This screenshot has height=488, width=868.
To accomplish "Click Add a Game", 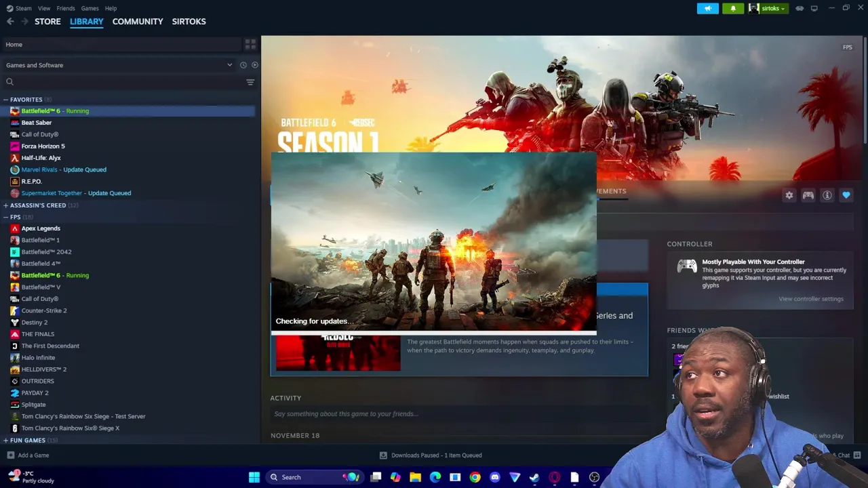I will (x=28, y=455).
